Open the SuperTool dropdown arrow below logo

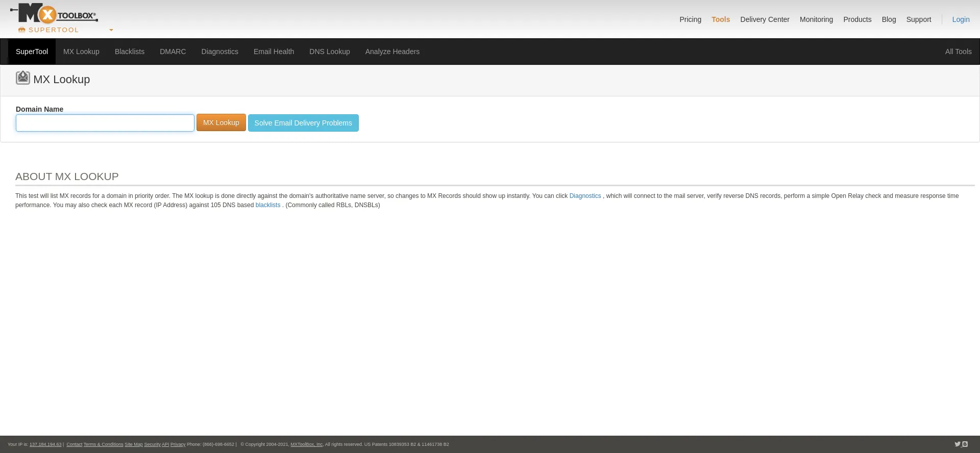[x=111, y=30]
